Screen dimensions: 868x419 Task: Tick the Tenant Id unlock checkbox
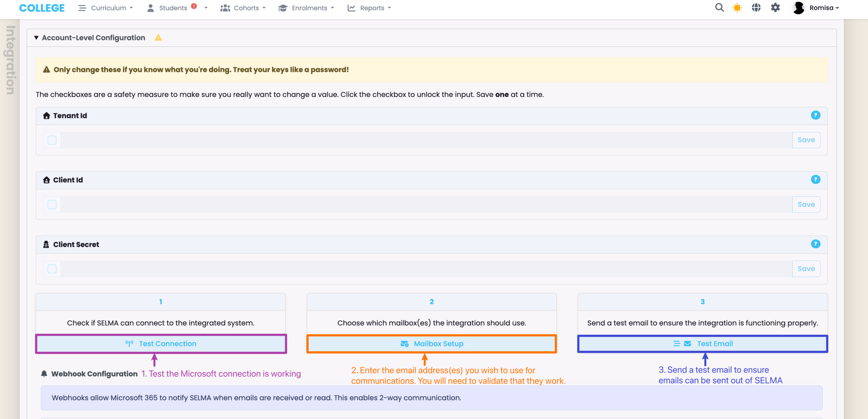click(x=52, y=140)
